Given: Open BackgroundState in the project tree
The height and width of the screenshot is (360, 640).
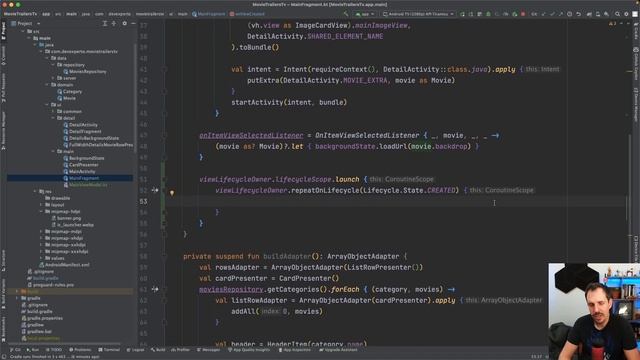Looking at the screenshot, I should pos(84,158).
